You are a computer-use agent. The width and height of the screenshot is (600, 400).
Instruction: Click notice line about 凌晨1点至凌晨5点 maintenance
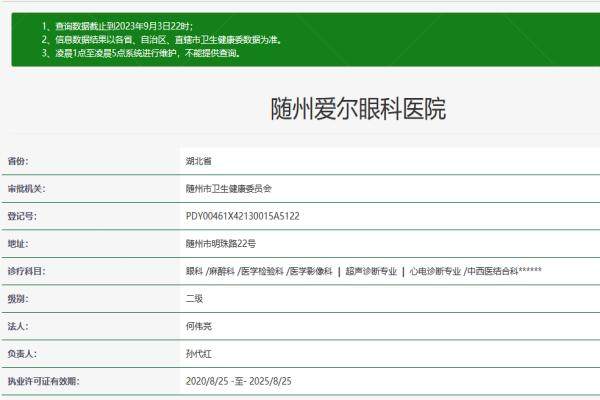(141, 53)
